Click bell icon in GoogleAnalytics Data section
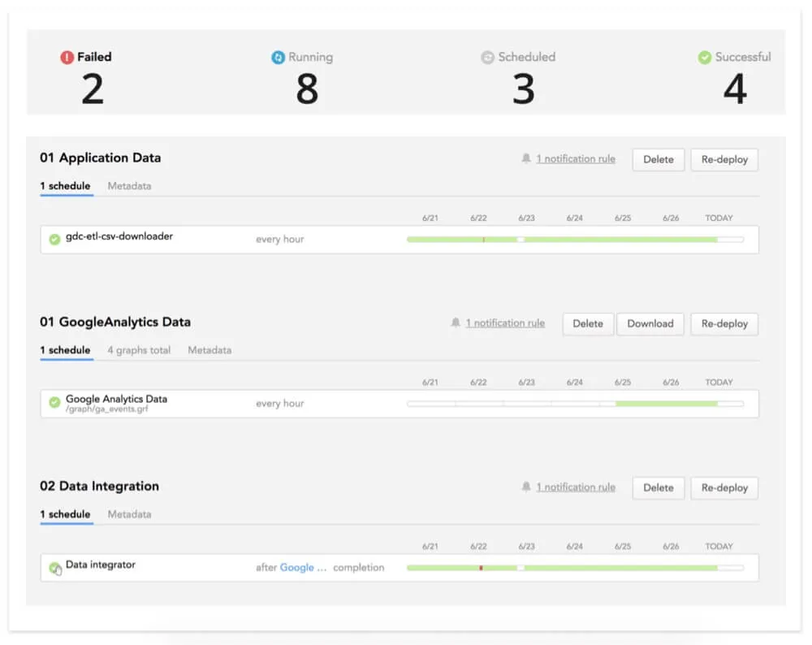 [x=456, y=323]
